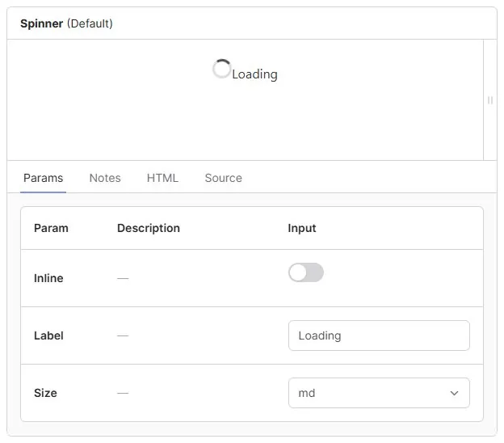
Task: Click the Label parameter name
Action: pyautogui.click(x=48, y=335)
